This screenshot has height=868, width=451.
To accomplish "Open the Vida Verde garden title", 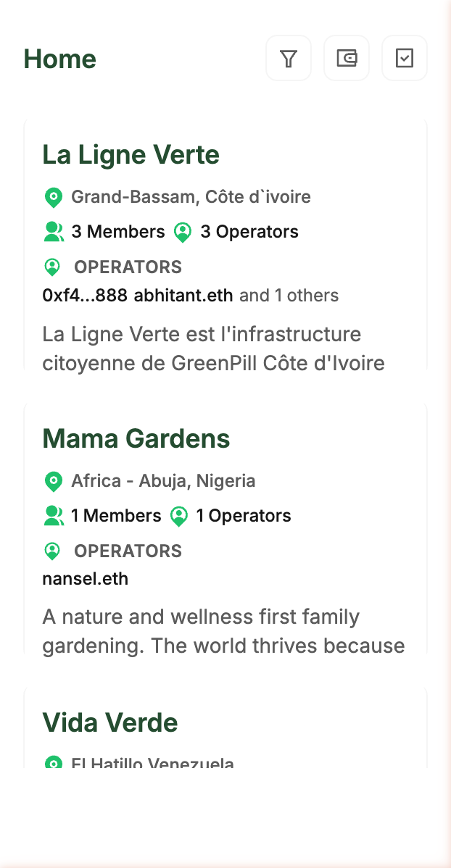I will (x=110, y=723).
